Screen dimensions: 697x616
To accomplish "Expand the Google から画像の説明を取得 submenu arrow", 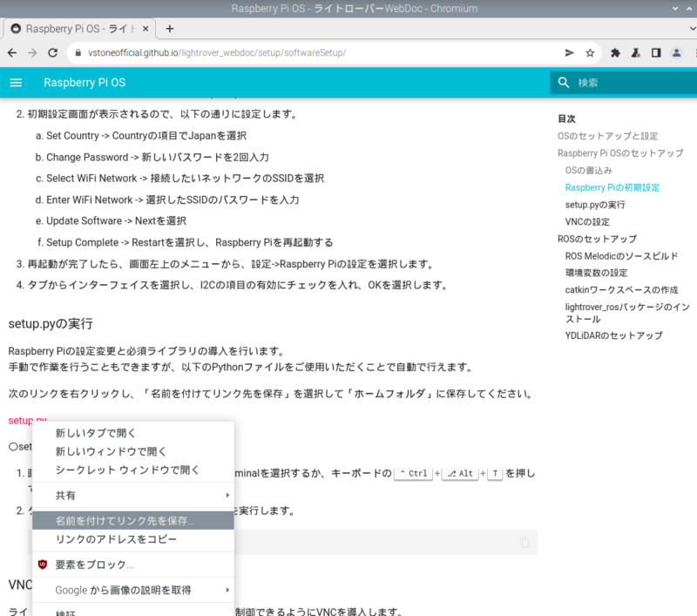I will 227,590.
